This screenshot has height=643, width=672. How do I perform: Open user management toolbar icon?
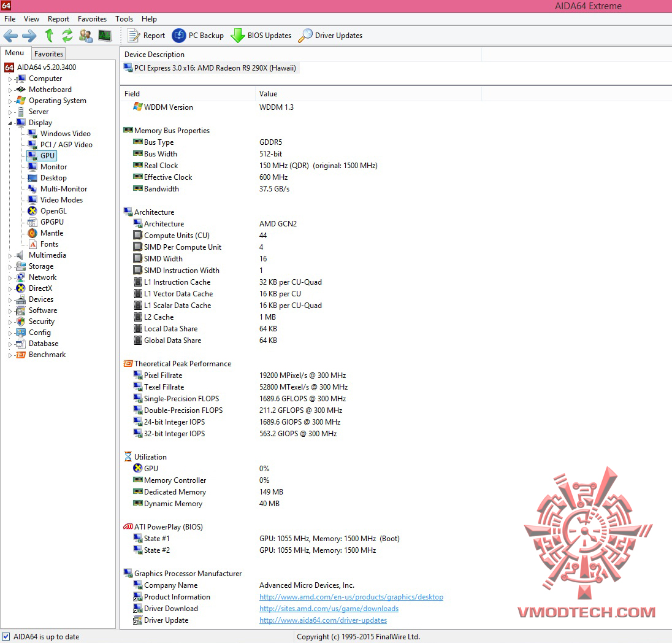coord(86,36)
